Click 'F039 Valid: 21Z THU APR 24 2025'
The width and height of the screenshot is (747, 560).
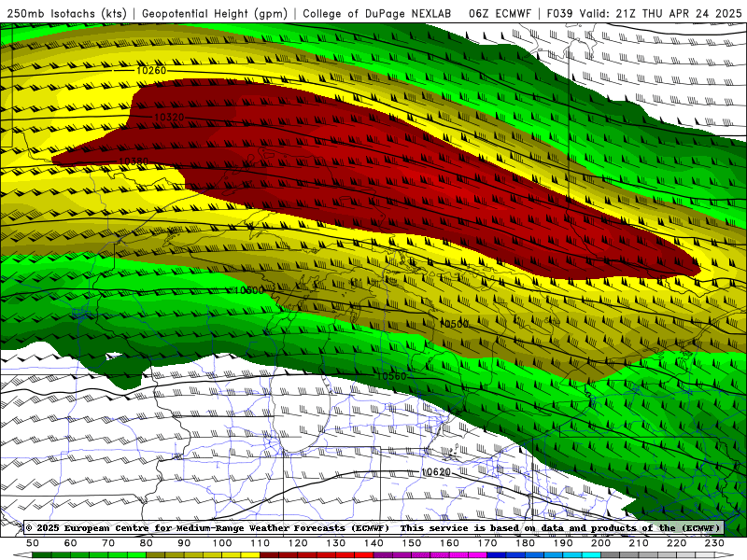coord(644,14)
